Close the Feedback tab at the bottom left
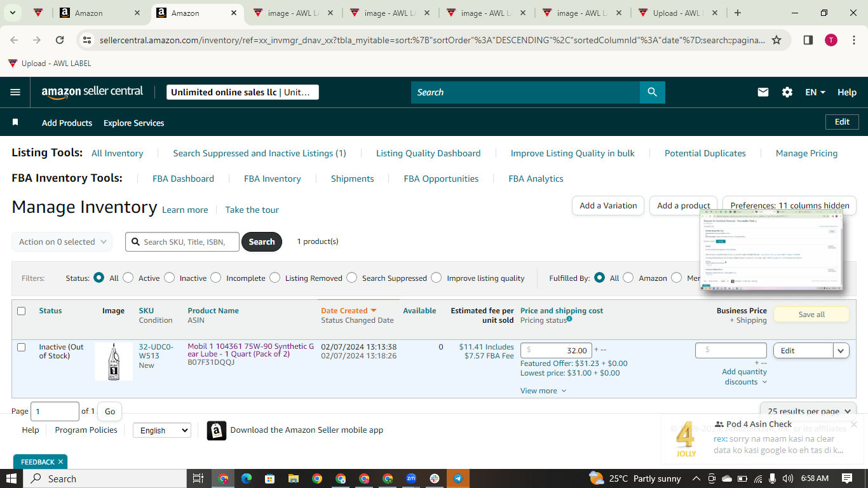The width and height of the screenshot is (868, 488). [60, 462]
